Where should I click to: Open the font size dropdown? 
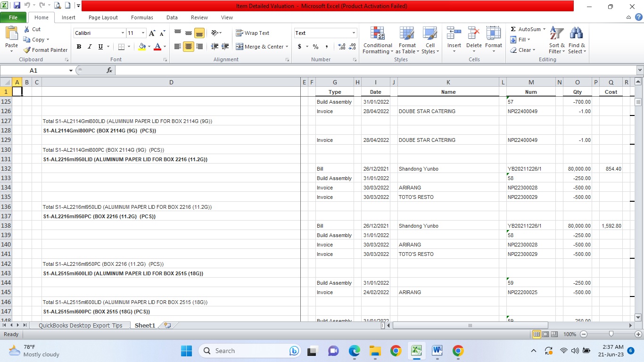[x=143, y=33]
